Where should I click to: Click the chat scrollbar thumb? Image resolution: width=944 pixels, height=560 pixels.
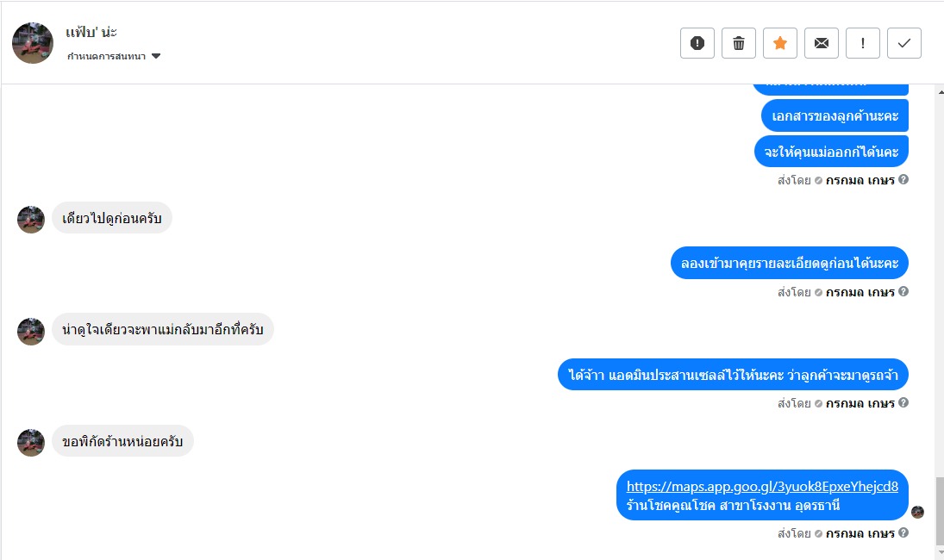(x=938, y=510)
